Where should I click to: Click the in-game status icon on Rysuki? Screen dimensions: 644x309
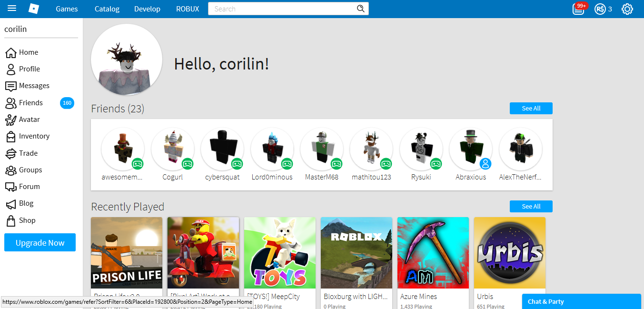click(x=436, y=164)
